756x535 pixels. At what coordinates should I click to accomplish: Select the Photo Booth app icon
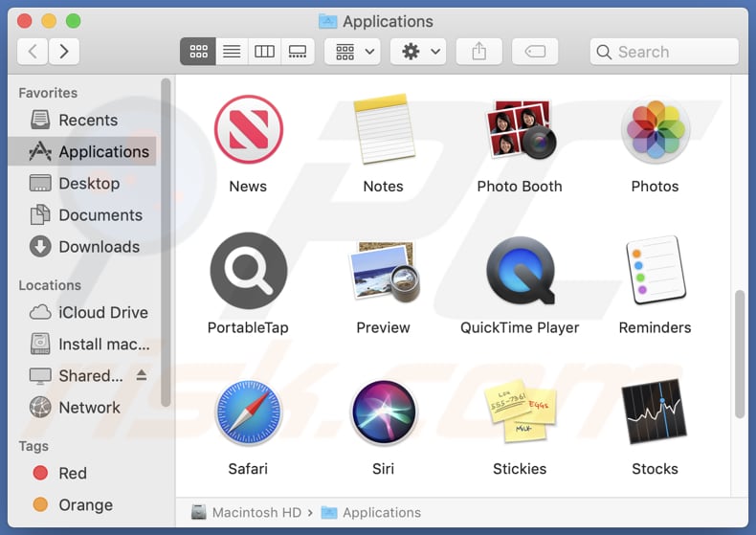[520, 129]
